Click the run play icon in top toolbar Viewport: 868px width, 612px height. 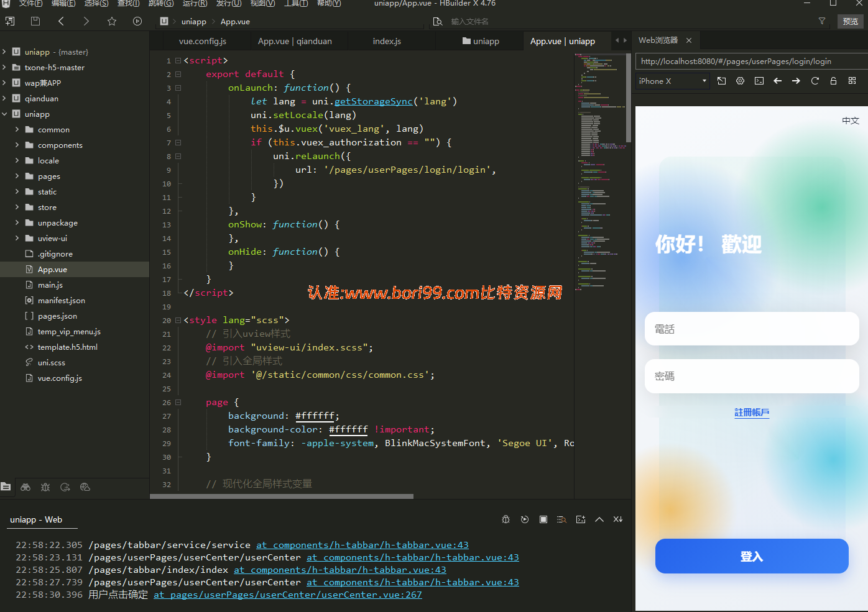click(x=137, y=21)
